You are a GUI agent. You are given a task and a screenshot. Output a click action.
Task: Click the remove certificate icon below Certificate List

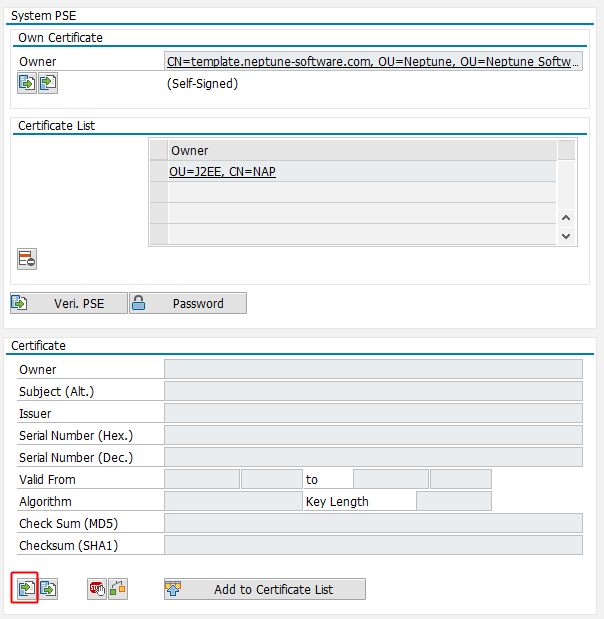27,260
